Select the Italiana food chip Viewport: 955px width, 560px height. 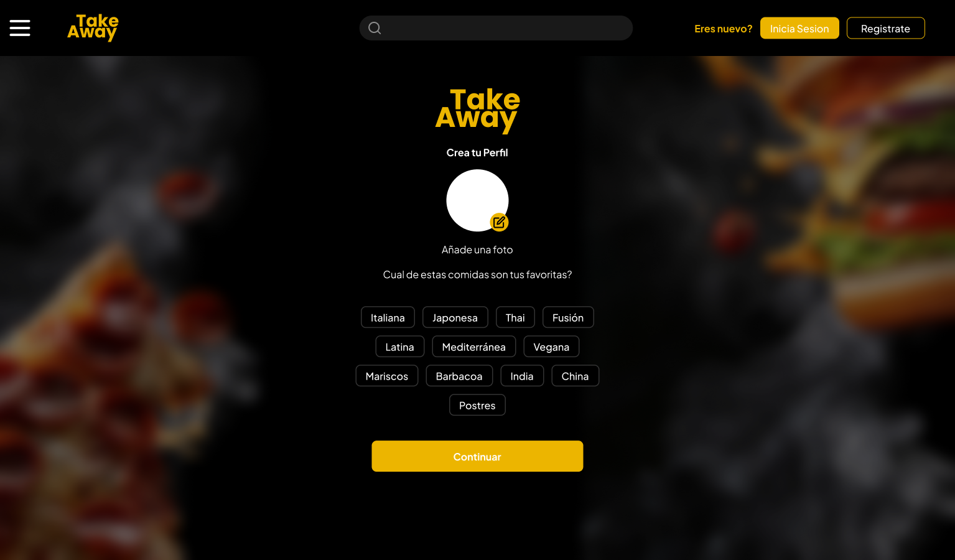click(388, 317)
